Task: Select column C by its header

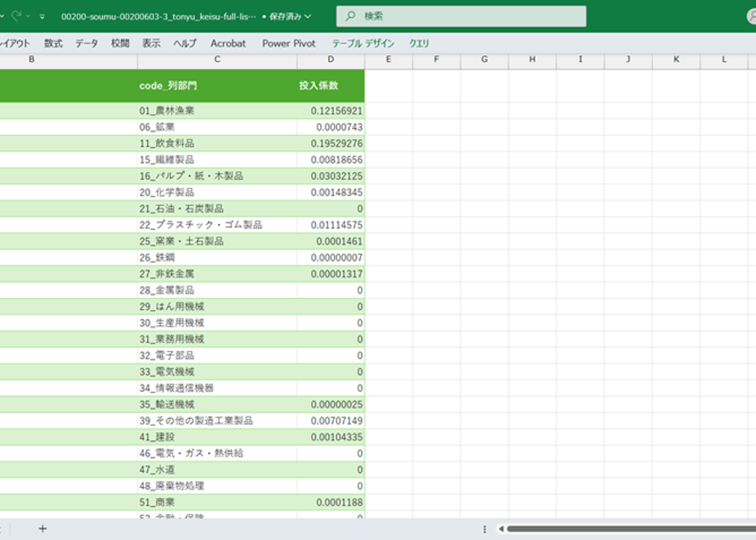Action: coord(217,59)
